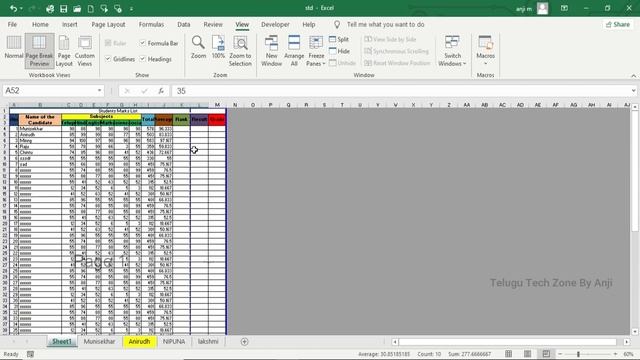Select Page Break Preview in the status bar
640x360 pixels.
(x=546, y=354)
